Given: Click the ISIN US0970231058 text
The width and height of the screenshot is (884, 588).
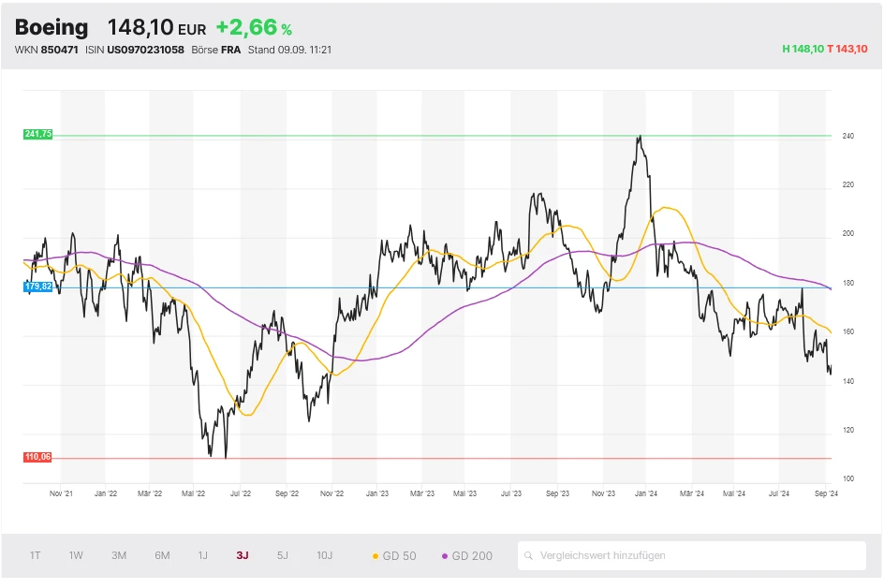Looking at the screenshot, I should coord(145,50).
